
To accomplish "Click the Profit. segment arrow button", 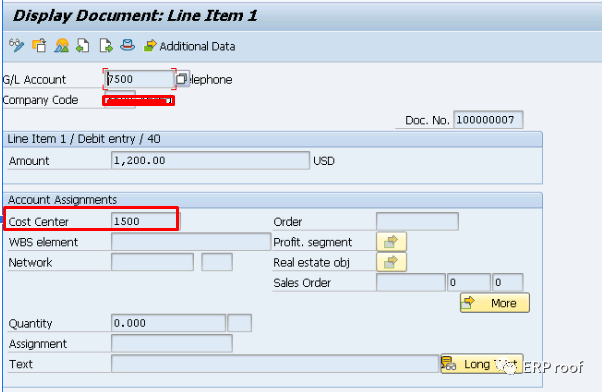I will point(391,242).
